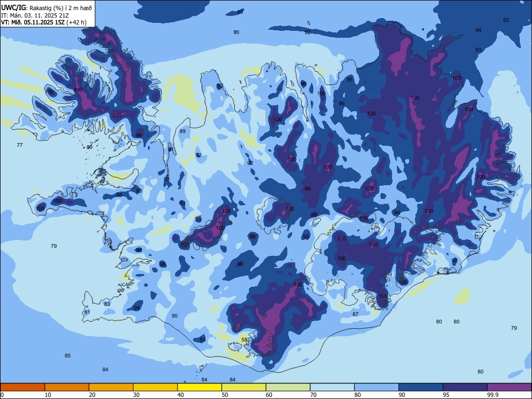The width and height of the screenshot is (532, 399).
Task: Click the '10' legend scale label
Action: (x=48, y=395)
